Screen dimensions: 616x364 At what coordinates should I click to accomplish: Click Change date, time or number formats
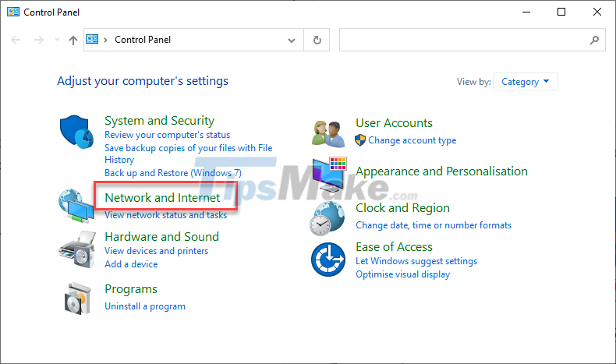(434, 225)
